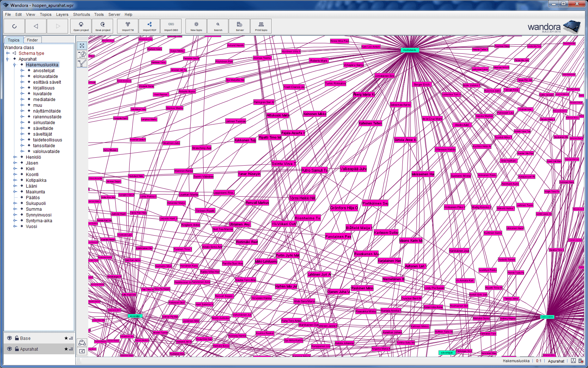Open the Layers menu

point(62,14)
